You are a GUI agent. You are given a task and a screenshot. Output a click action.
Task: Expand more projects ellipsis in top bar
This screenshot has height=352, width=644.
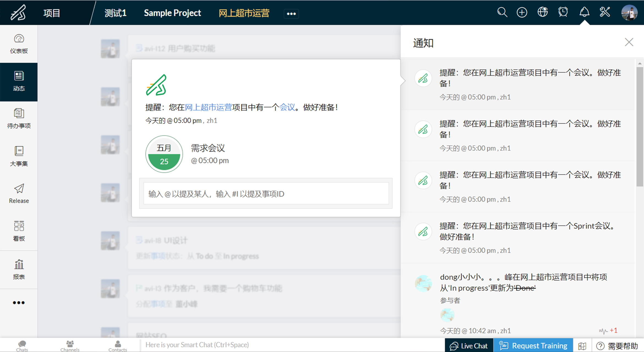point(291,13)
